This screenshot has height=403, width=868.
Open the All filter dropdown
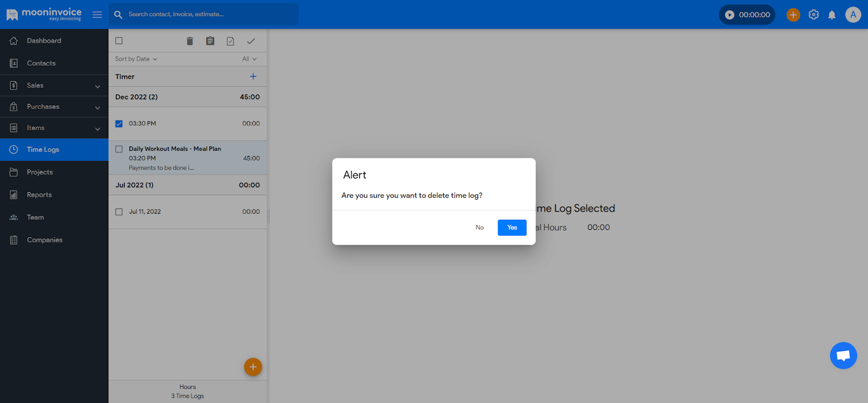[249, 59]
